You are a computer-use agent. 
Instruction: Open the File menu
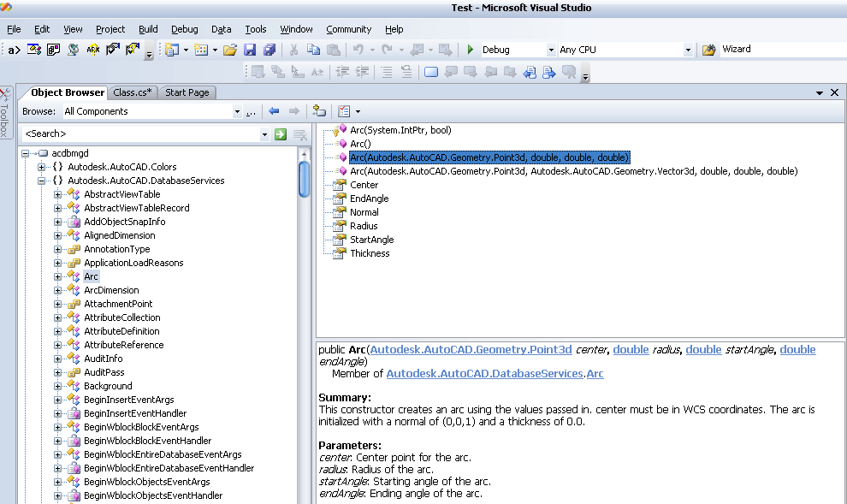point(14,29)
